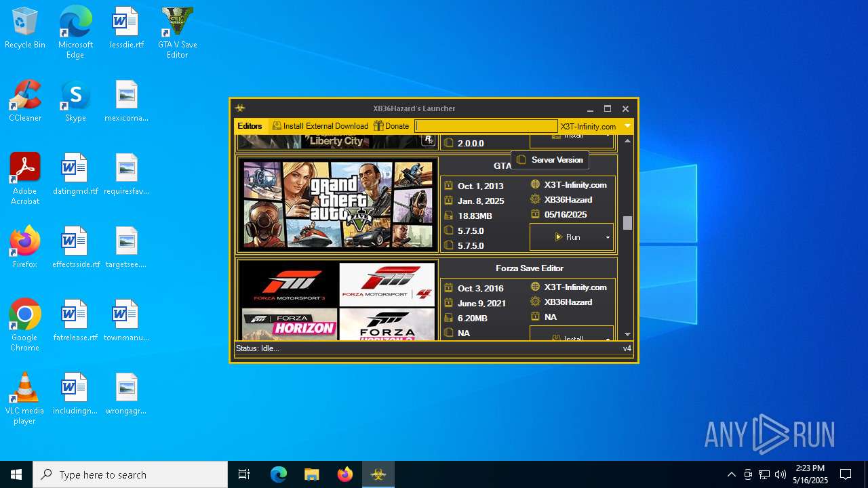Click the Forza Motorsport 3 cover image
This screenshot has height=488, width=868.
289,284
